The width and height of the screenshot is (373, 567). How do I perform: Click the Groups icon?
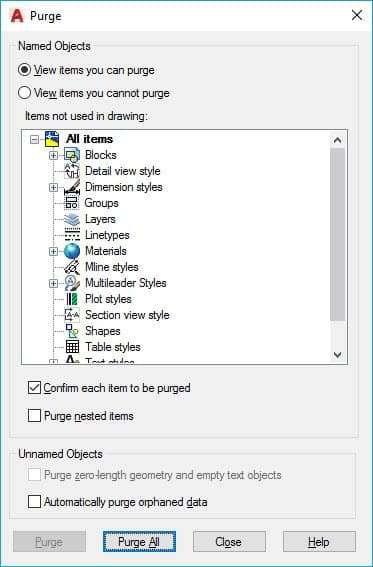[72, 203]
